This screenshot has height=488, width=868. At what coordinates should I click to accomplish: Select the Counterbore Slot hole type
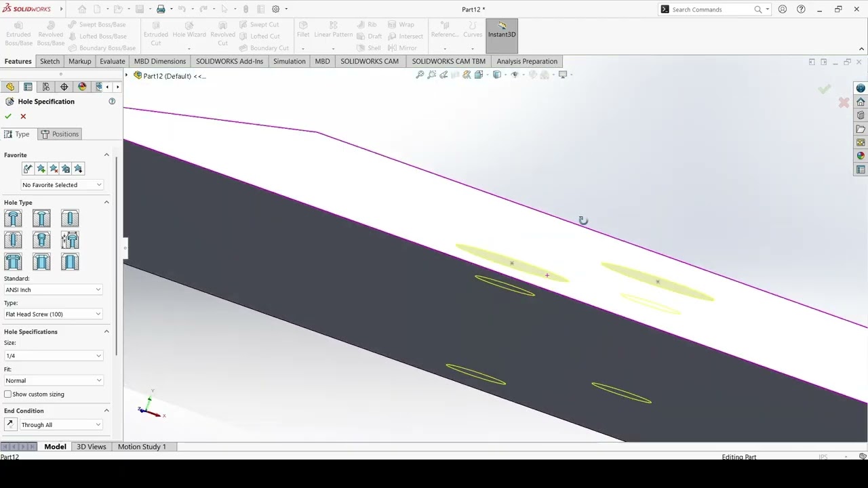click(13, 262)
